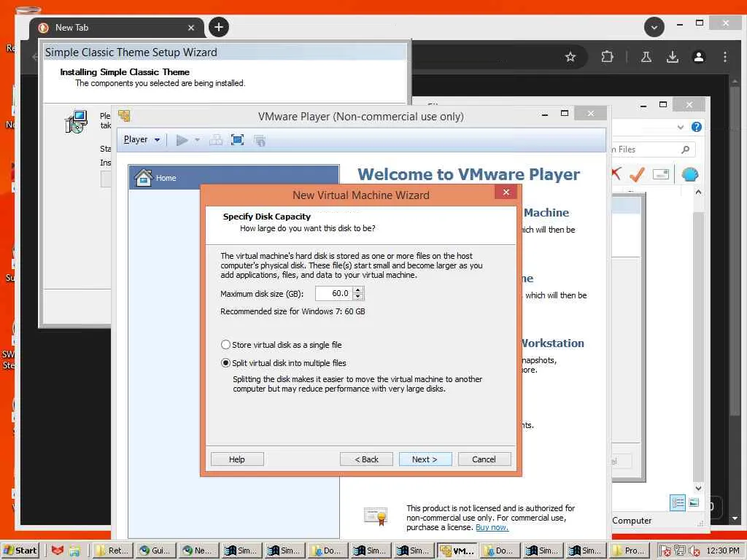Switch to the Ret... taskbar button
Screen dimensions: 747x560
pos(112,551)
